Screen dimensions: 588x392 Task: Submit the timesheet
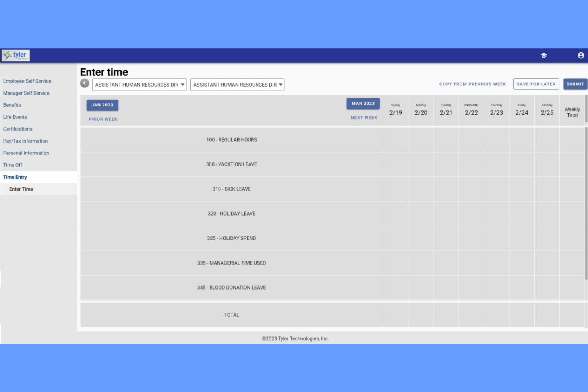point(575,84)
